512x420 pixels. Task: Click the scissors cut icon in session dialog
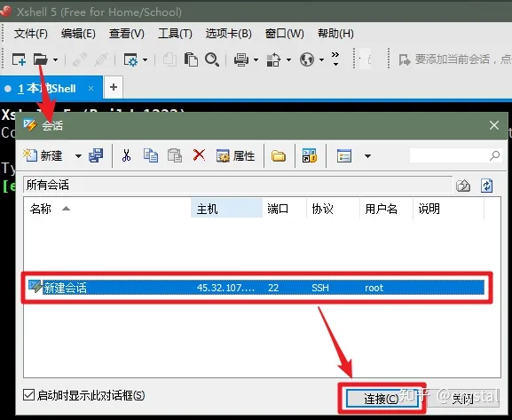[x=126, y=155]
